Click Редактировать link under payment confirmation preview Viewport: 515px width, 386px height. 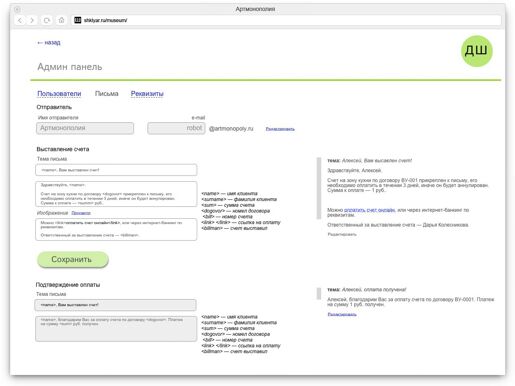tap(342, 314)
